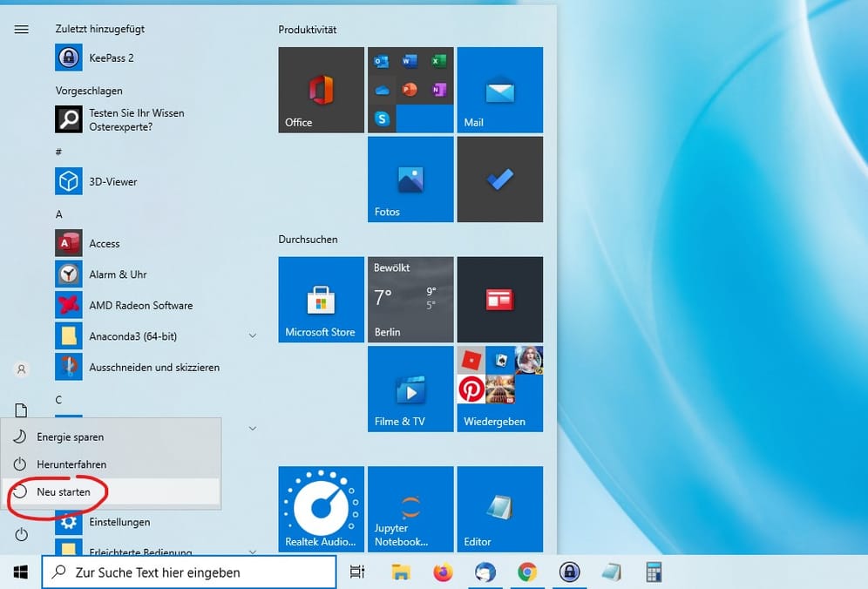The height and width of the screenshot is (589, 868).
Task: Click the Produktivität group header
Action: click(308, 30)
